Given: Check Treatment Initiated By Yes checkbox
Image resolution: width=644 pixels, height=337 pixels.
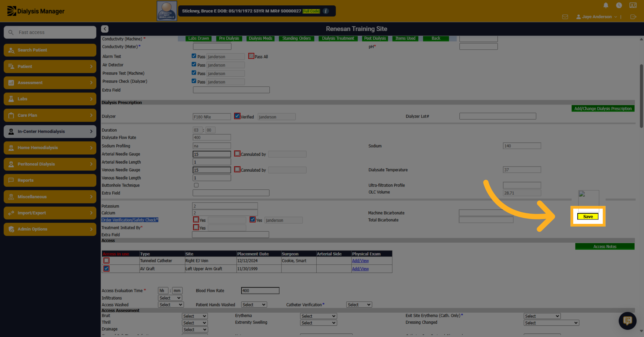Looking at the screenshot, I should [196, 227].
